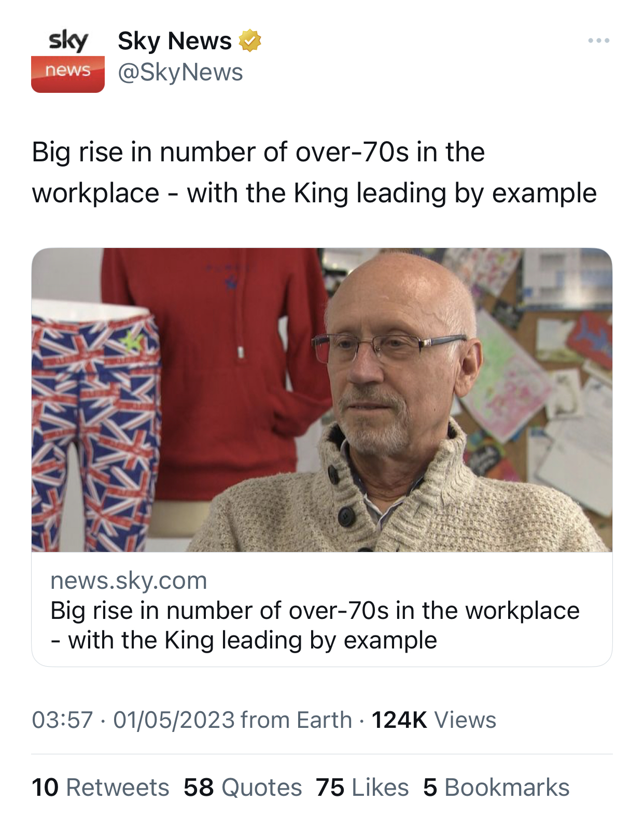Select the tweet text about over-70s
The width and height of the screenshot is (644, 815).
click(x=314, y=173)
